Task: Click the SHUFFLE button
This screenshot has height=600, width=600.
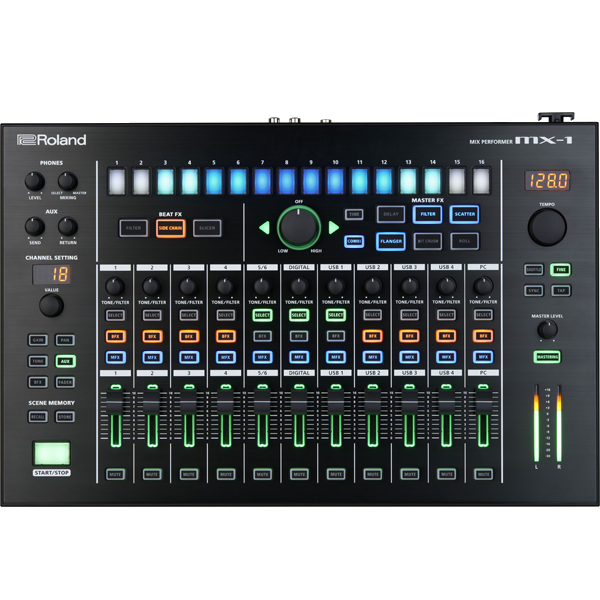Action: [533, 269]
